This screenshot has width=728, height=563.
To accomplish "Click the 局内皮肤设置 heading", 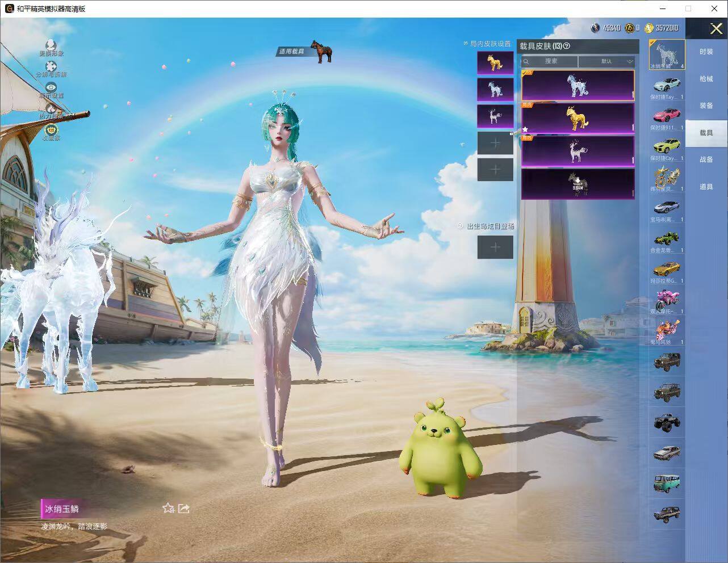I will tap(490, 44).
